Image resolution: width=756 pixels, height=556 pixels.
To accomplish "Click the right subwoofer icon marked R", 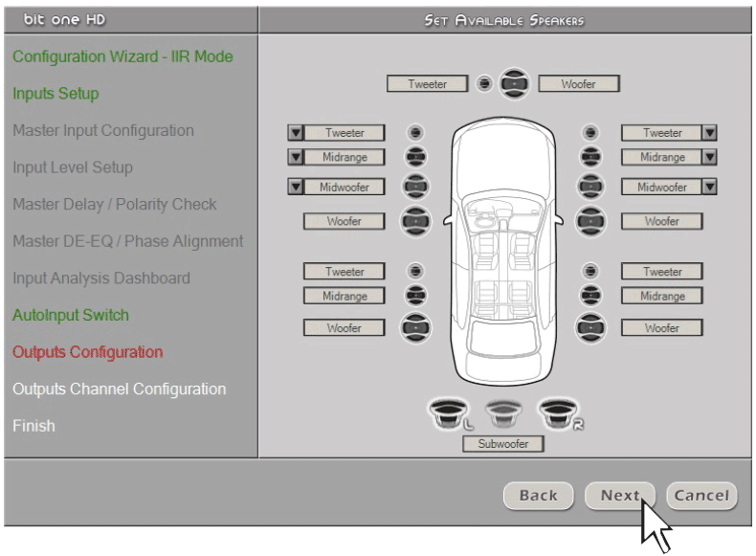I will click(559, 413).
